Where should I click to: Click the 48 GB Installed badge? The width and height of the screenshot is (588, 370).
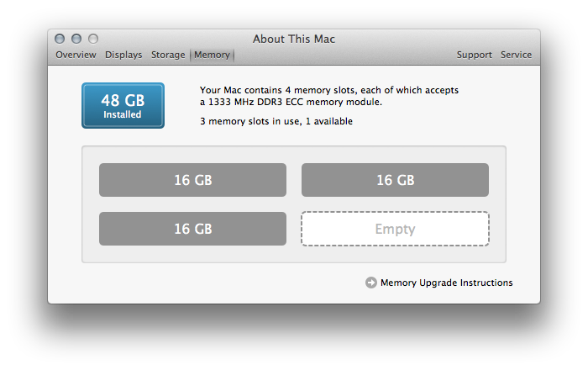pyautogui.click(x=123, y=105)
